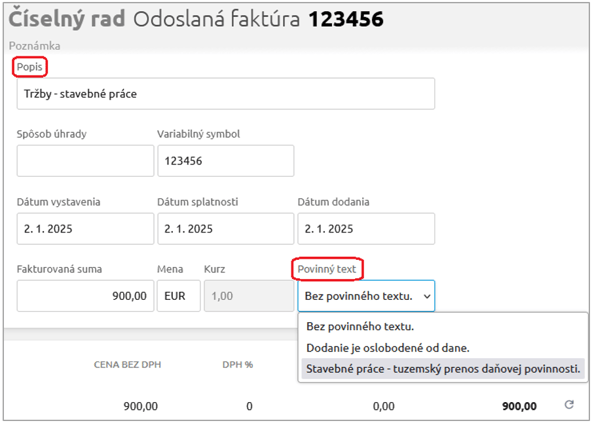Click the Poznámka section label
The height and width of the screenshot is (423, 592).
click(34, 46)
